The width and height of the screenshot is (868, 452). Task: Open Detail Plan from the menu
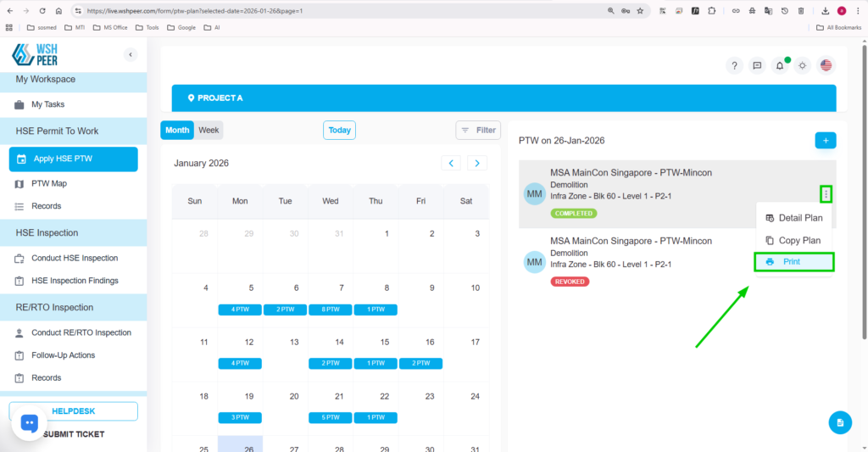(793, 218)
